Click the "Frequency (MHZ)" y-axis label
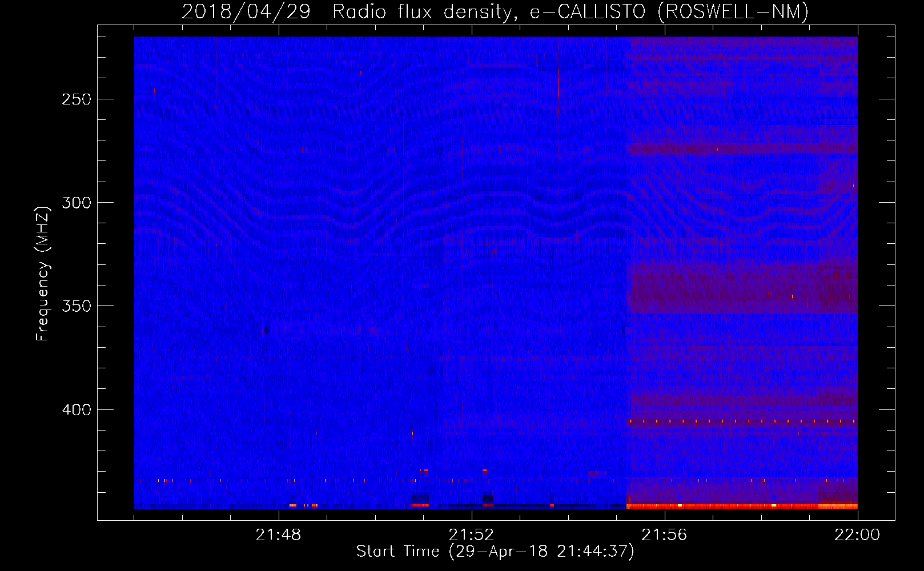Screen dimensions: 924x571 point(43,274)
